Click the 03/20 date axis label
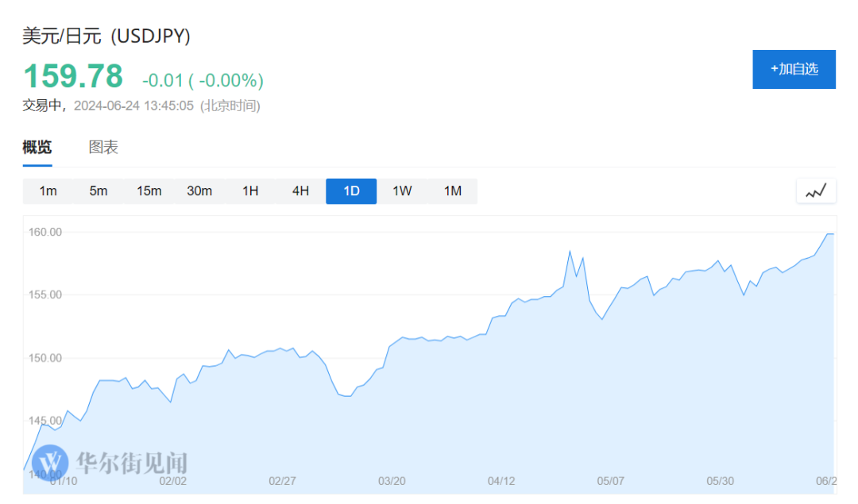 [x=392, y=482]
